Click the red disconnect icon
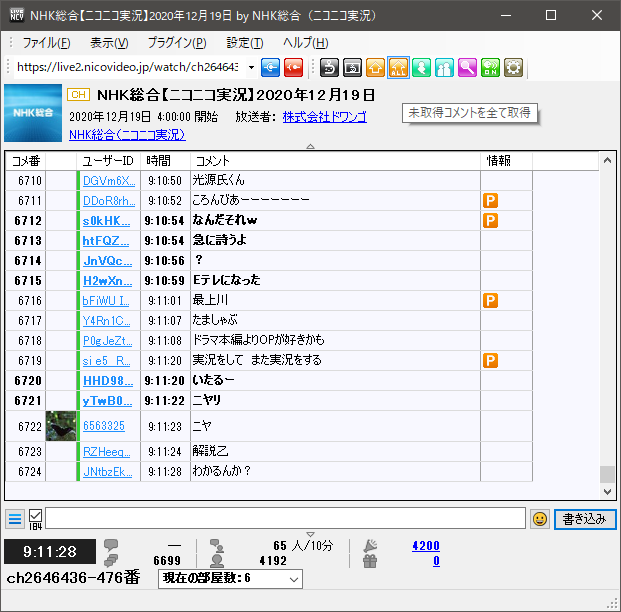Image resolution: width=621 pixels, height=612 pixels. 293,67
